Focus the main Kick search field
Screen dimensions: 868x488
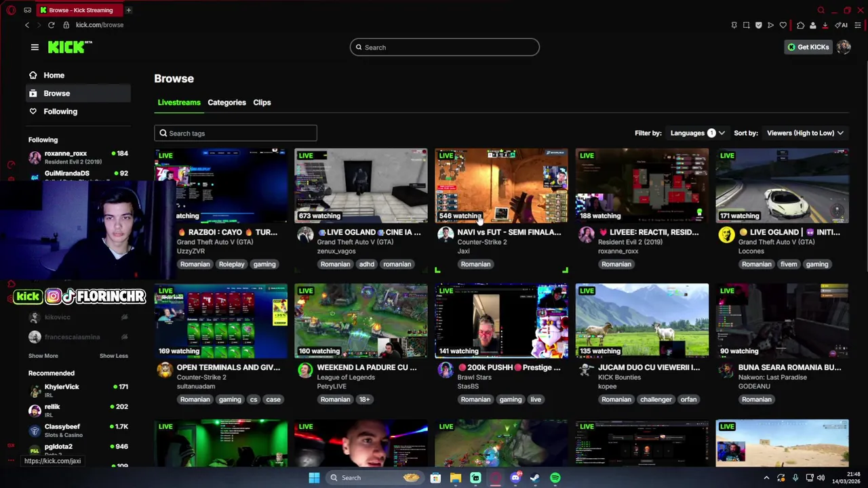445,47
